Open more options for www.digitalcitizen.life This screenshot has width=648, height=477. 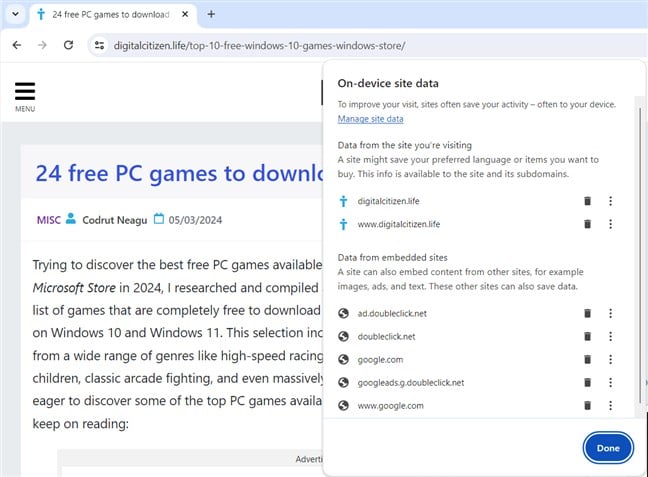610,224
